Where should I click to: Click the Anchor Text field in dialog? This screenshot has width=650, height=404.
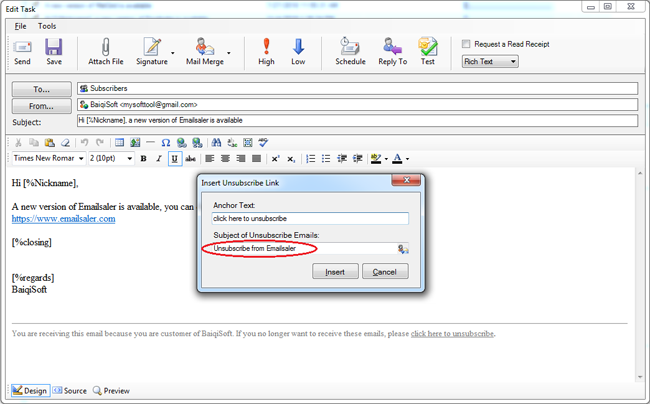click(x=310, y=218)
